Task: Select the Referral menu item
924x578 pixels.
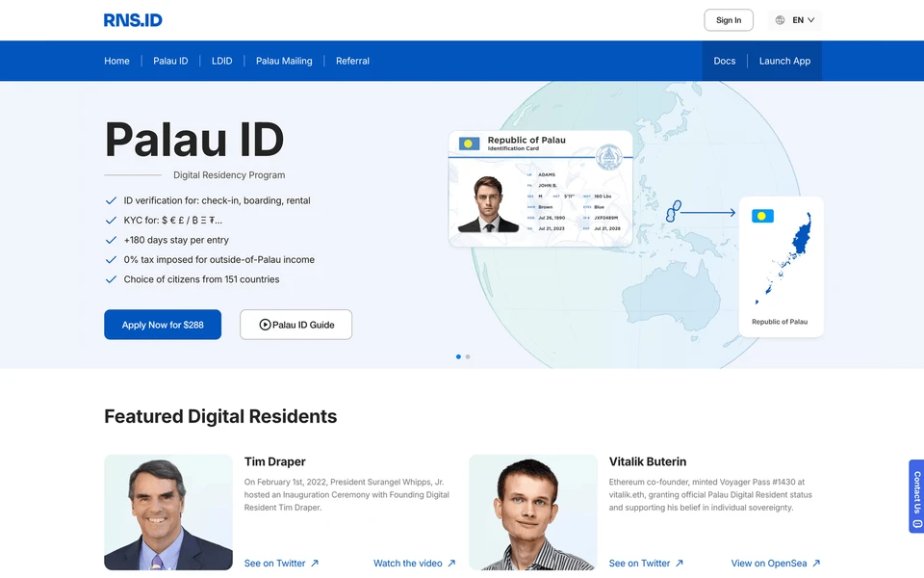Action: (x=352, y=61)
